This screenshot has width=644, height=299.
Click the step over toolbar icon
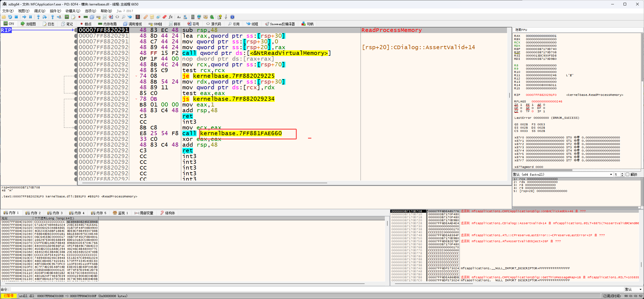pyautogui.click(x=45, y=17)
